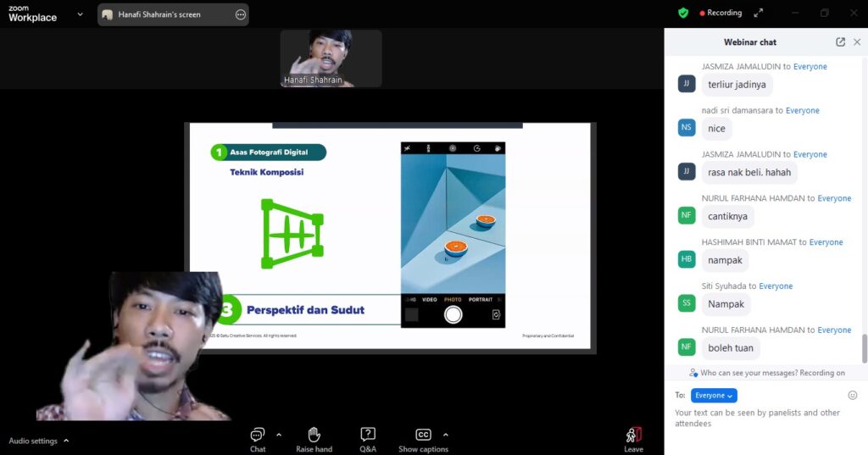The image size is (868, 455).
Task: Click the PHOTO mode label in the slide
Action: [x=453, y=299]
